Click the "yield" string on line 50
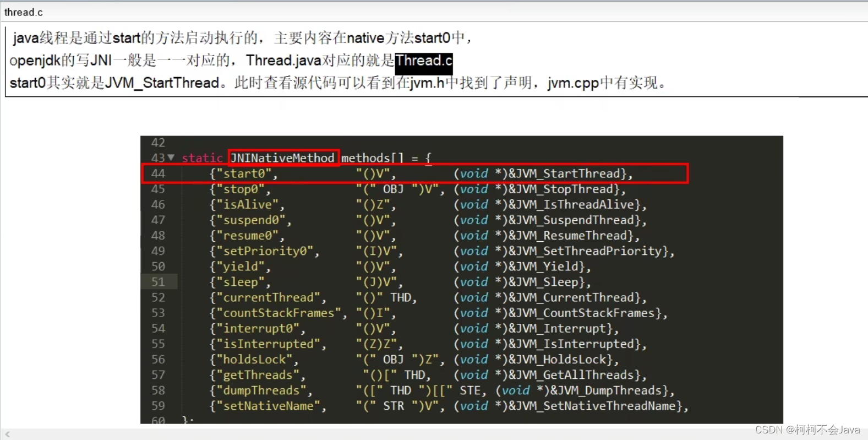The image size is (868, 440). click(x=241, y=267)
